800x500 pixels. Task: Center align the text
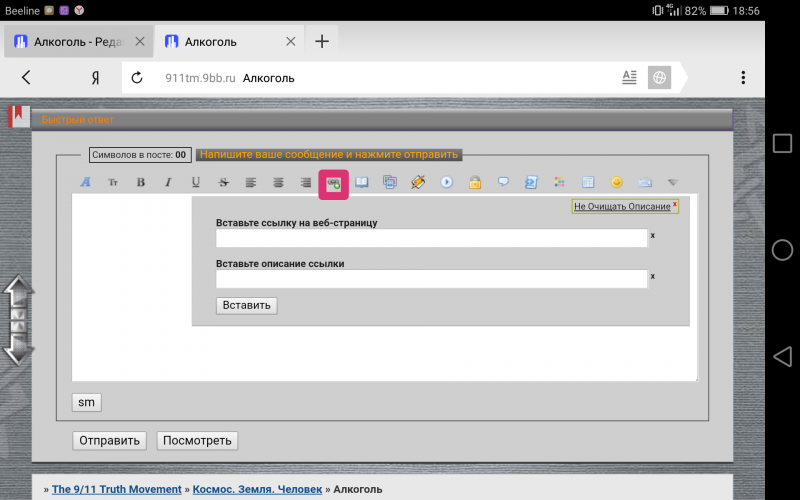(x=278, y=182)
